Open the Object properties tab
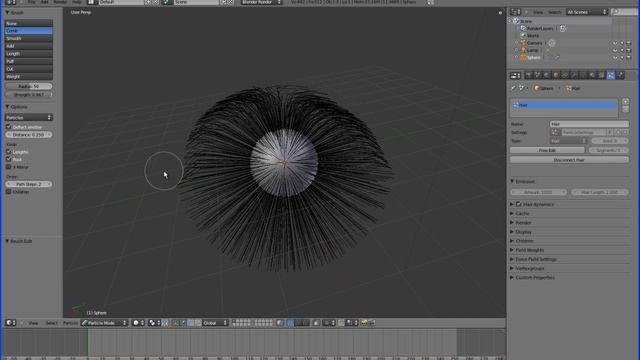Viewport: 640px width, 360px height. click(x=556, y=75)
